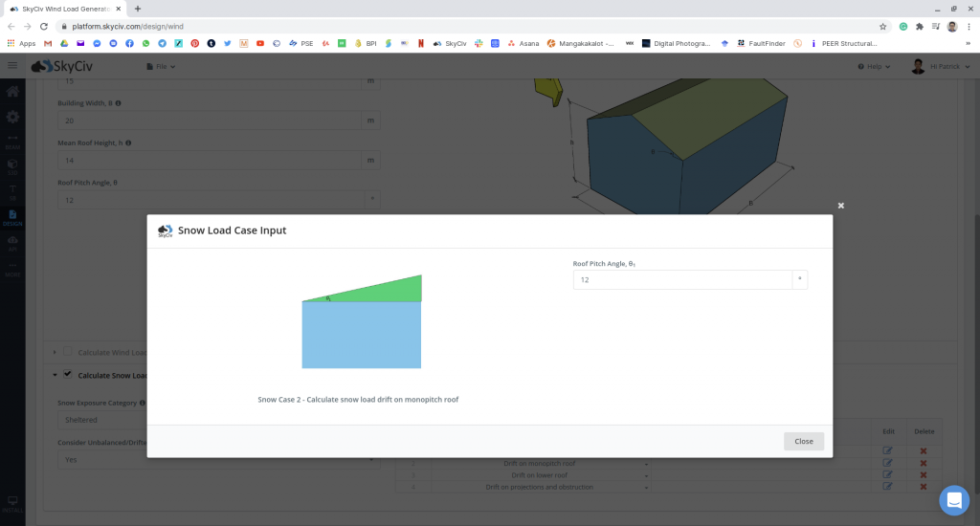Open Chrome extensions puzzle icon

pos(919,26)
